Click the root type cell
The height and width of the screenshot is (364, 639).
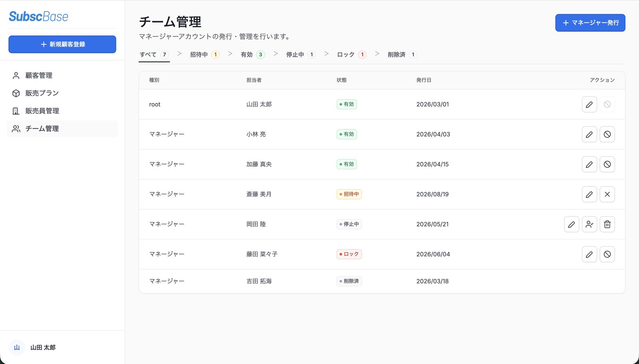155,105
